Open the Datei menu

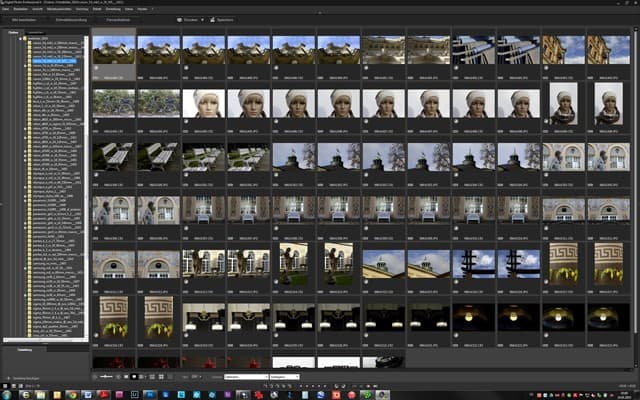(x=6, y=8)
